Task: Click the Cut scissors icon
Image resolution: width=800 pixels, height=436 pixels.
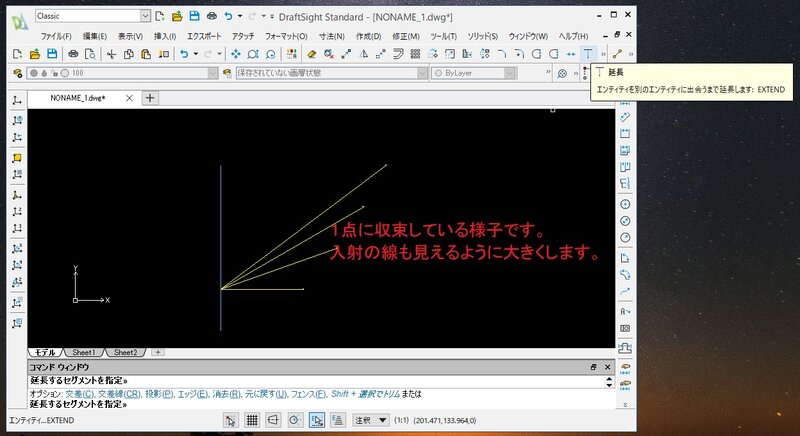Action: (x=111, y=54)
